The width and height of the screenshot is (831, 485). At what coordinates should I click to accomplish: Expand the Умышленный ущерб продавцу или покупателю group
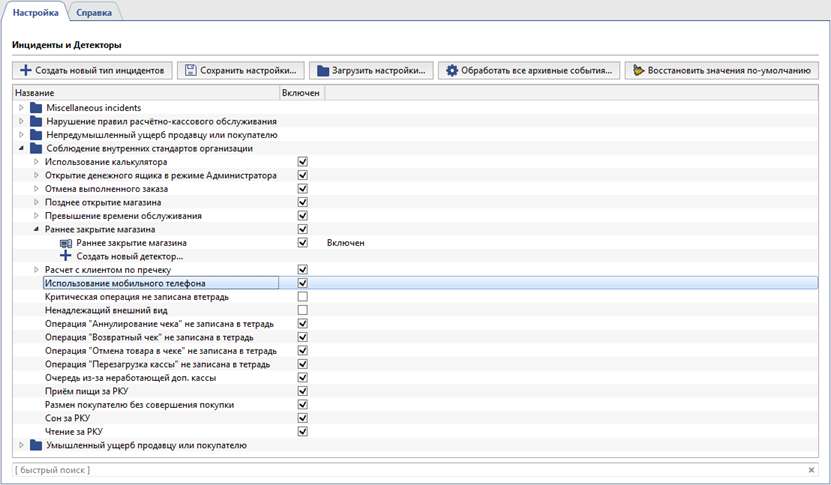[22, 445]
